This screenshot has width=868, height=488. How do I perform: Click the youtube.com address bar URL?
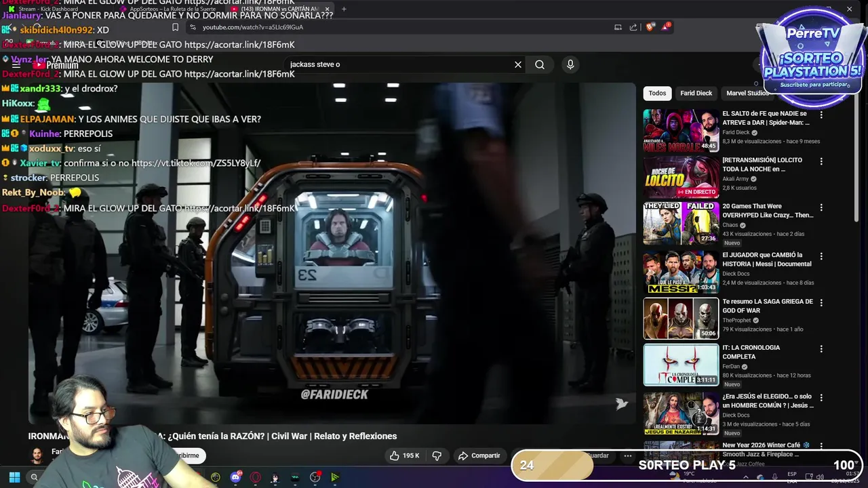click(252, 27)
